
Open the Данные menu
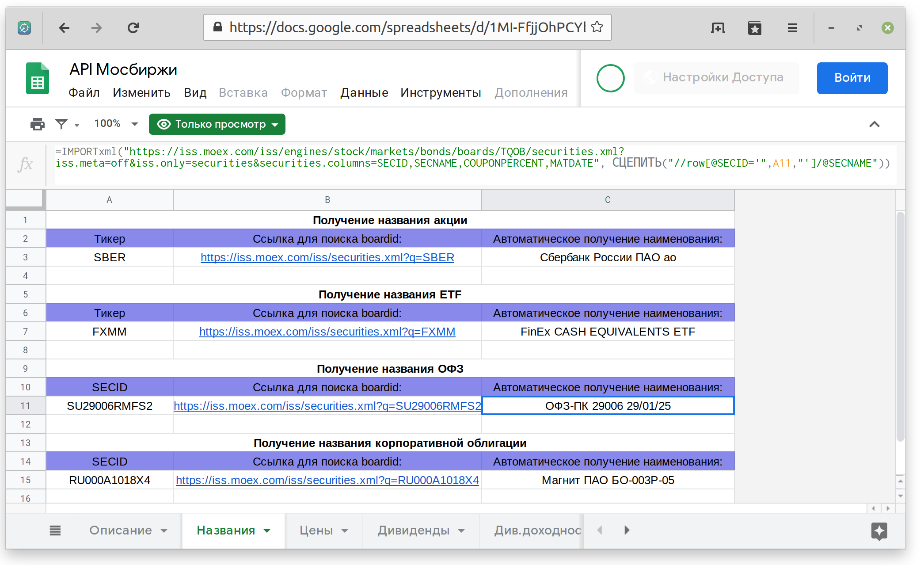tap(364, 92)
